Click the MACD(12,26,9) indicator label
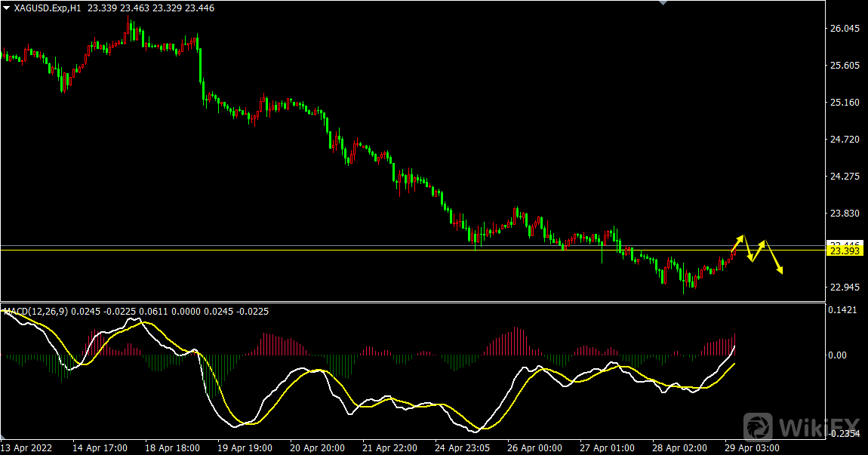 36,312
